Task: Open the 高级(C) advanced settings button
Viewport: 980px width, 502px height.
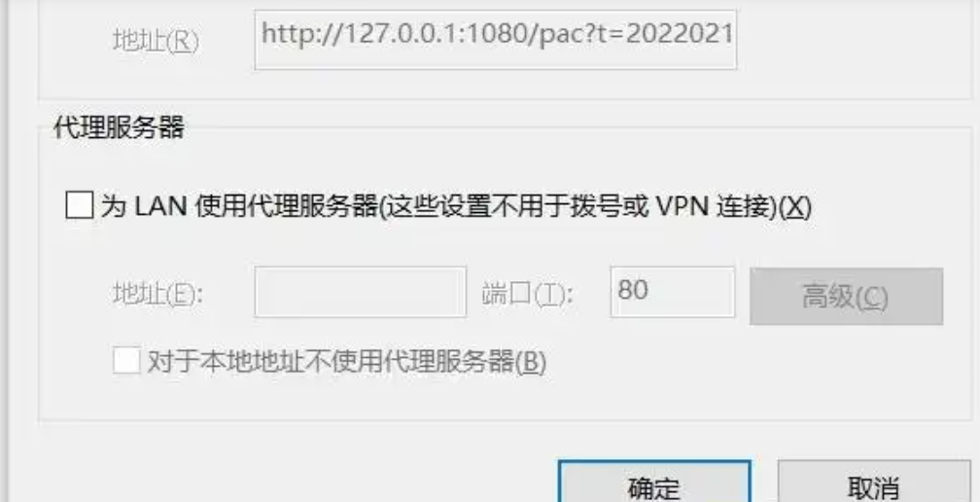Action: pos(846,297)
